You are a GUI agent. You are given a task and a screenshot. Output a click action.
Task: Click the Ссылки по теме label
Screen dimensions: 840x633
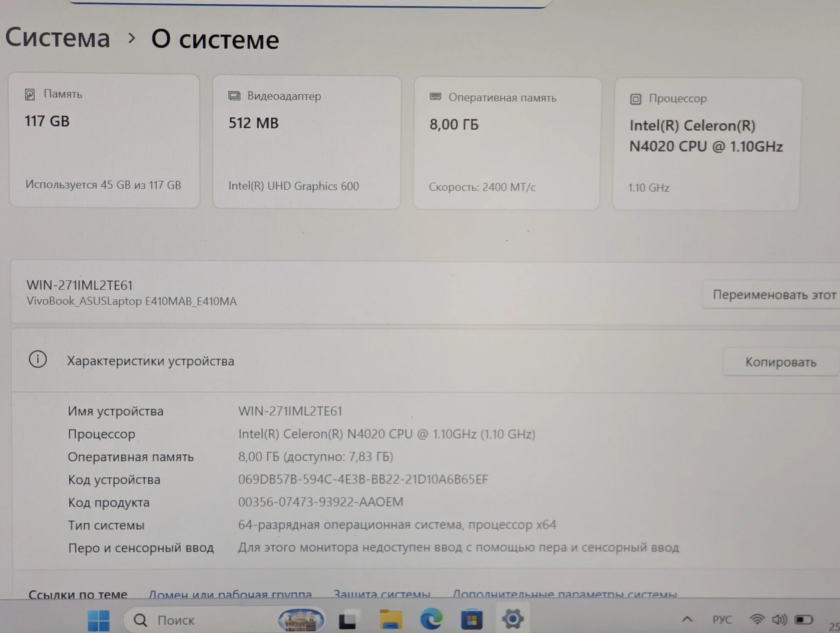tap(78, 594)
